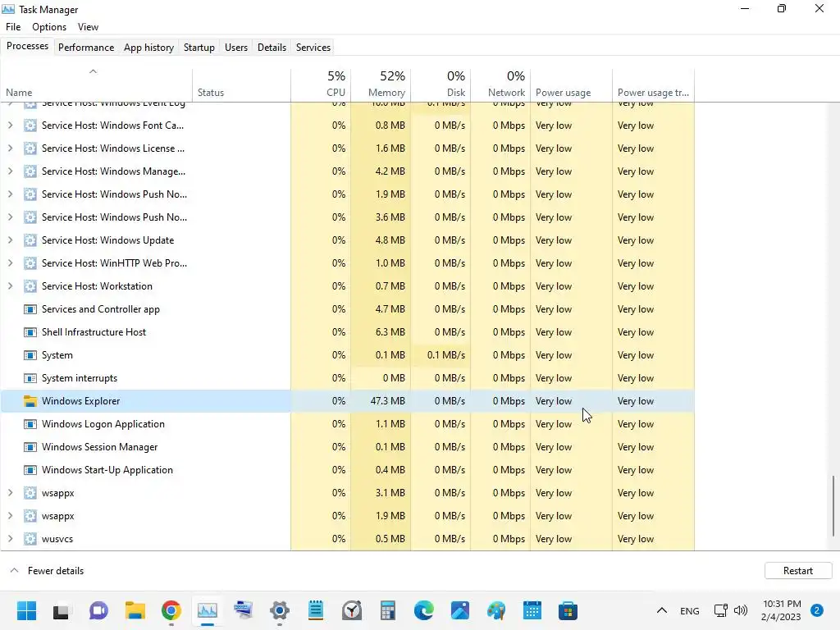Open the clock showing 10:31 PM
840x630 pixels.
(x=782, y=610)
